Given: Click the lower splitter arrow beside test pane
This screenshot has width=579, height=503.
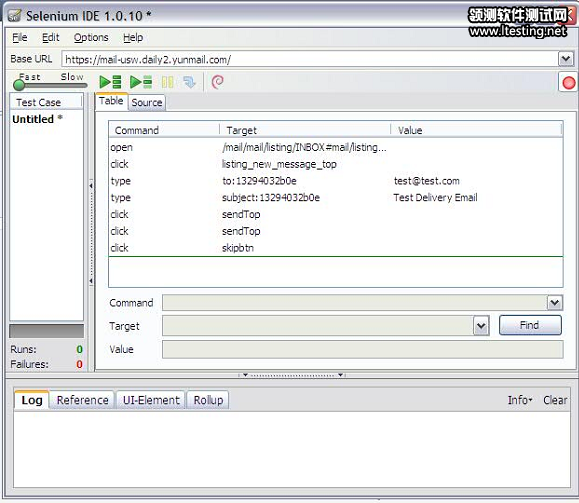Looking at the screenshot, I should point(91,281).
